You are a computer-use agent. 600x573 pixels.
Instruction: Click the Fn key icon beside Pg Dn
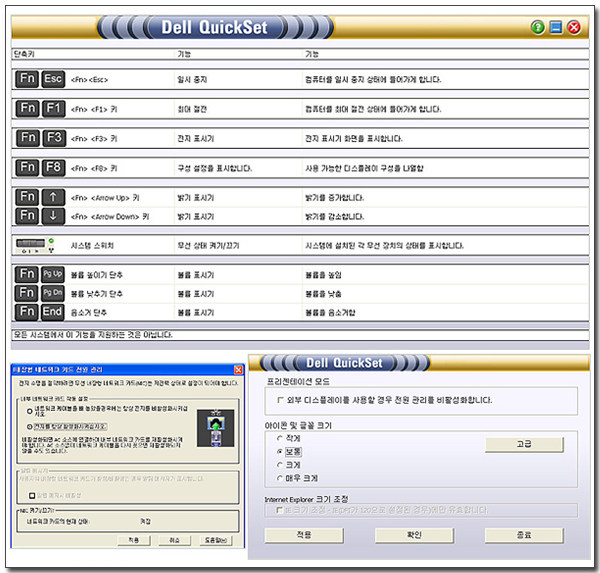click(27, 293)
